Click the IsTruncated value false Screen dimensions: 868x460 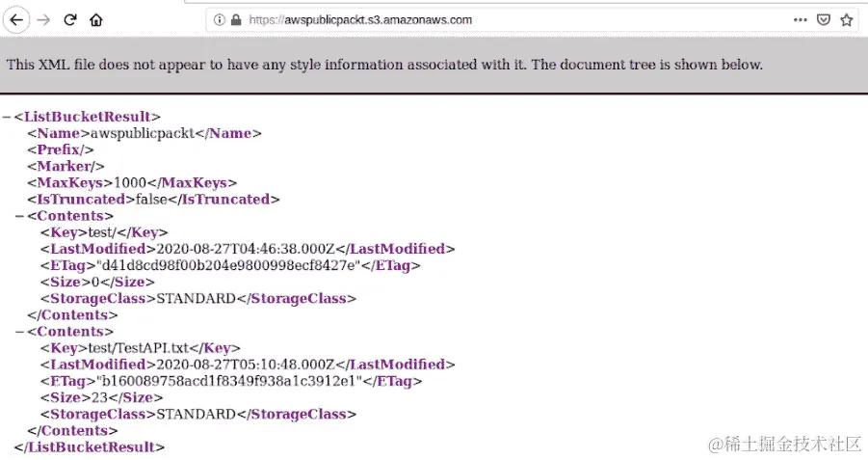click(151, 200)
